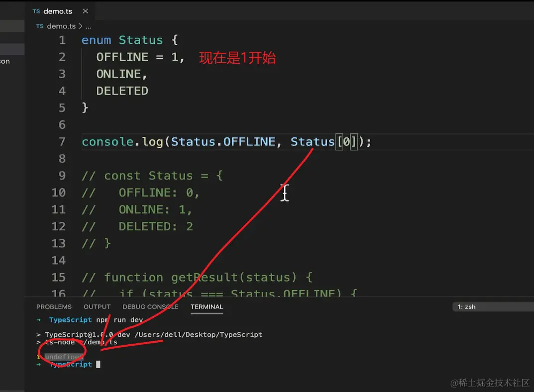This screenshot has height=392, width=534.
Task: Click 'npm run dev' command in terminal
Action: click(119, 320)
